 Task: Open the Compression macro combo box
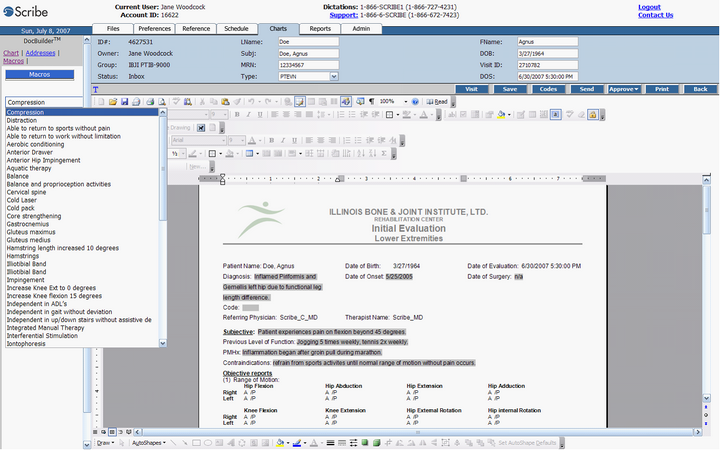pyautogui.click(x=45, y=102)
